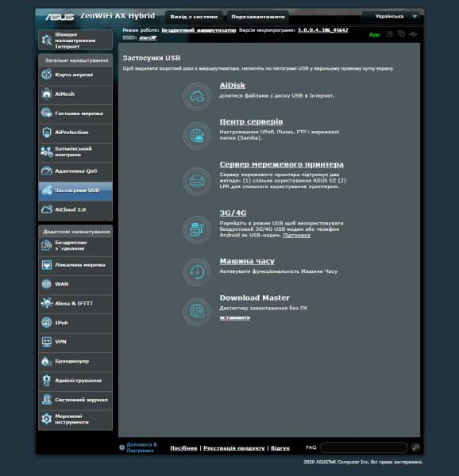Image resolution: width=459 pixels, height=476 pixels.
Task: Click the help question mark icon
Action: [121, 447]
